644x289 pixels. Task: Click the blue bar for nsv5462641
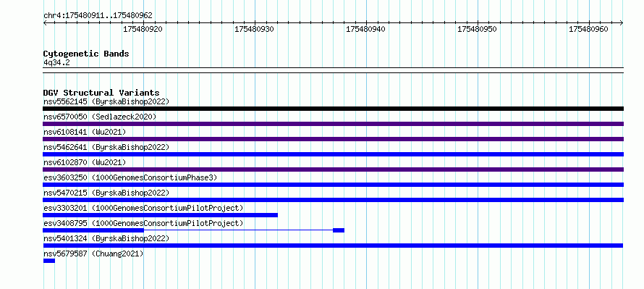(x=333, y=154)
